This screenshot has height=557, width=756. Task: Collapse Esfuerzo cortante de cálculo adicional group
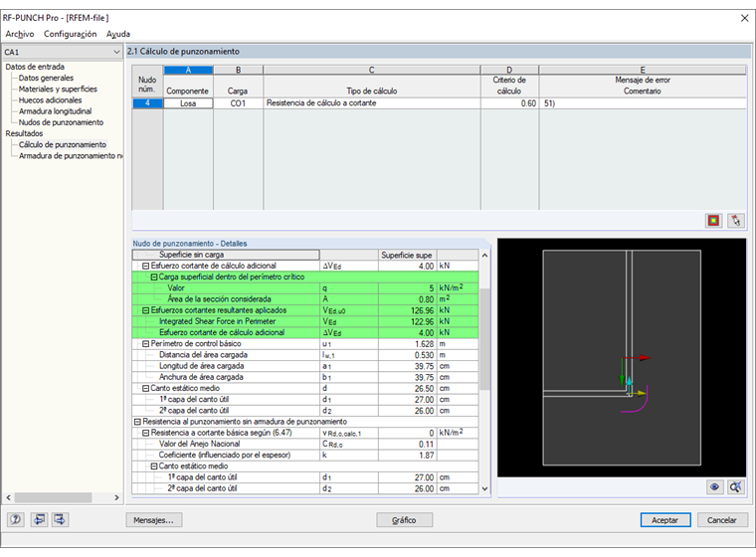[145, 266]
